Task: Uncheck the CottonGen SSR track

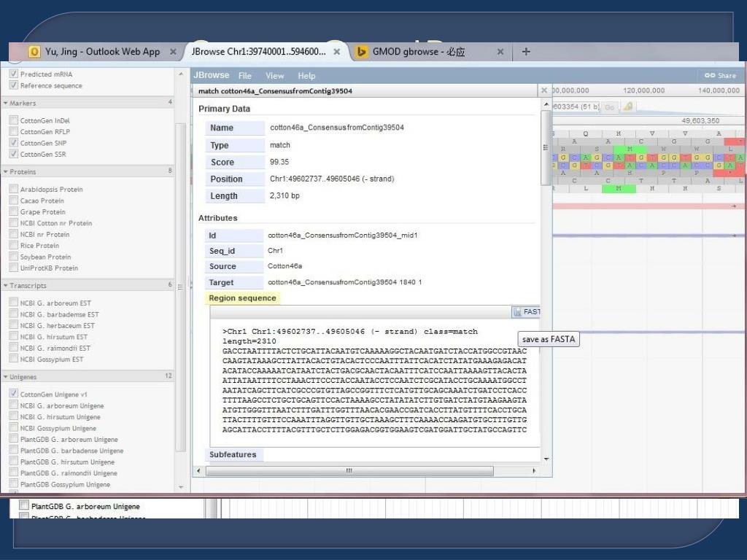Action: [x=13, y=154]
